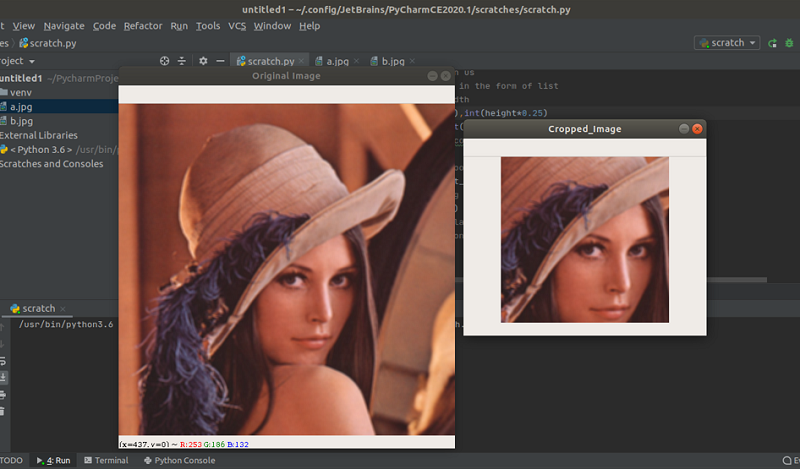Image resolution: width=800 pixels, height=469 pixels.
Task: Open the Python Console tool window
Action: 180,460
